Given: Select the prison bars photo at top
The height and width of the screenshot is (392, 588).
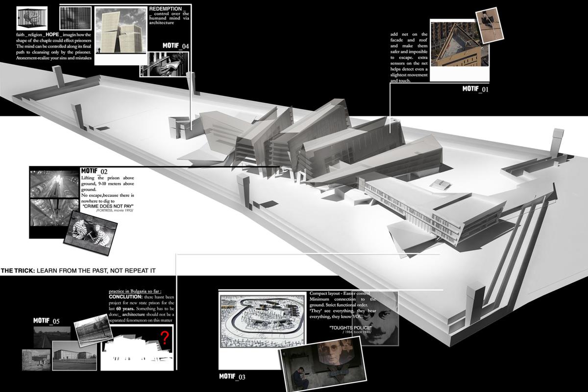Looking at the screenshot, I should [x=75, y=18].
